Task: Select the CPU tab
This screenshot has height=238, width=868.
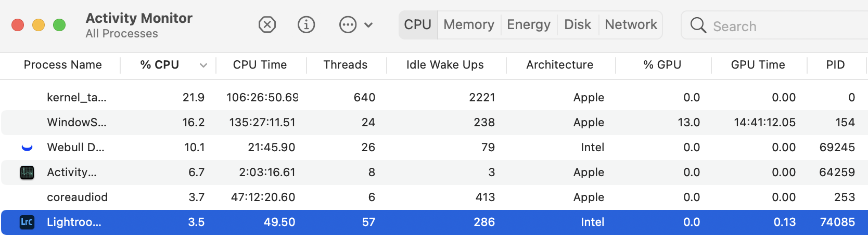Action: (418, 24)
